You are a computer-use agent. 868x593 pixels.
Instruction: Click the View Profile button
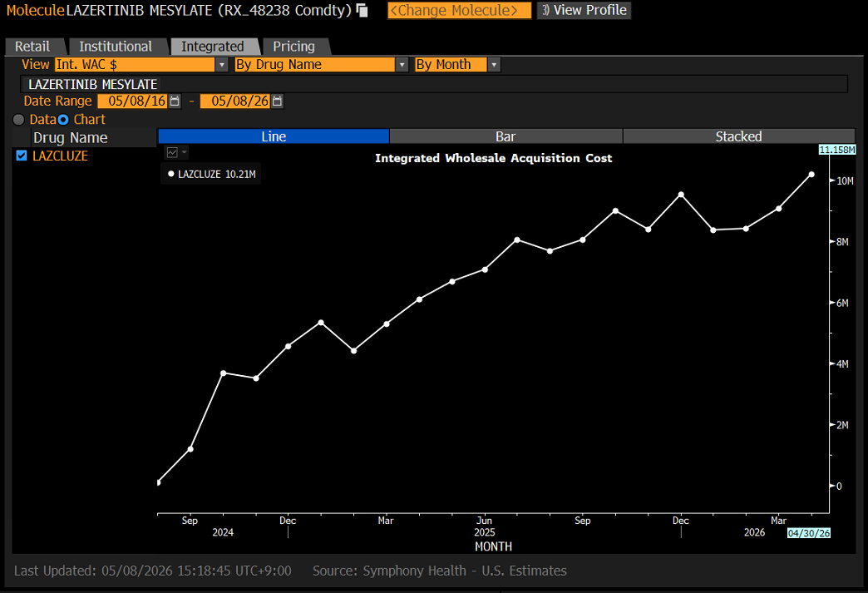pyautogui.click(x=584, y=11)
